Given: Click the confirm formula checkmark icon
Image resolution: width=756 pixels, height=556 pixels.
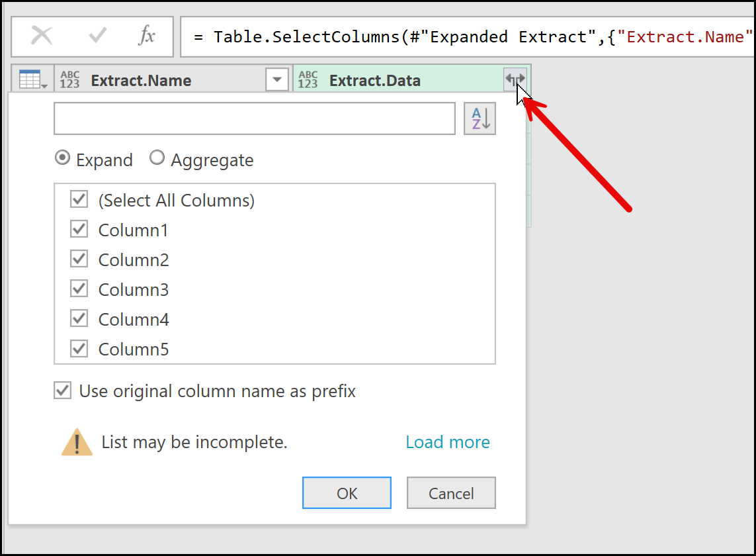Looking at the screenshot, I should 98,36.
